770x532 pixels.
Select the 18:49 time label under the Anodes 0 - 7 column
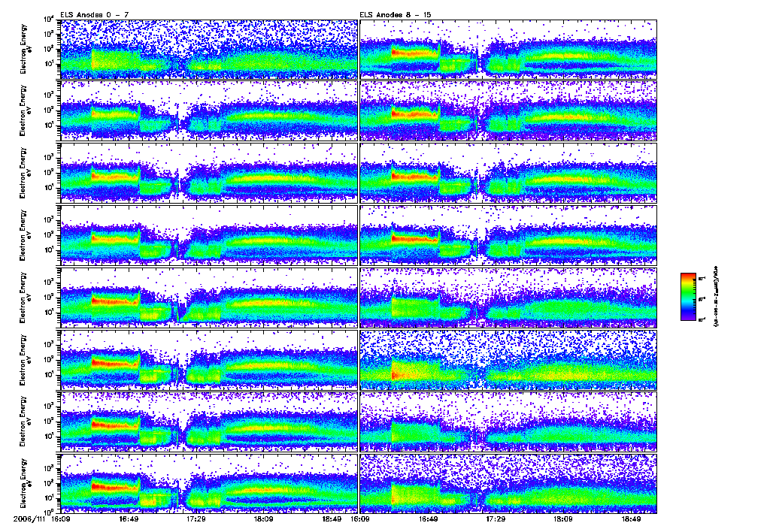pos(332,519)
